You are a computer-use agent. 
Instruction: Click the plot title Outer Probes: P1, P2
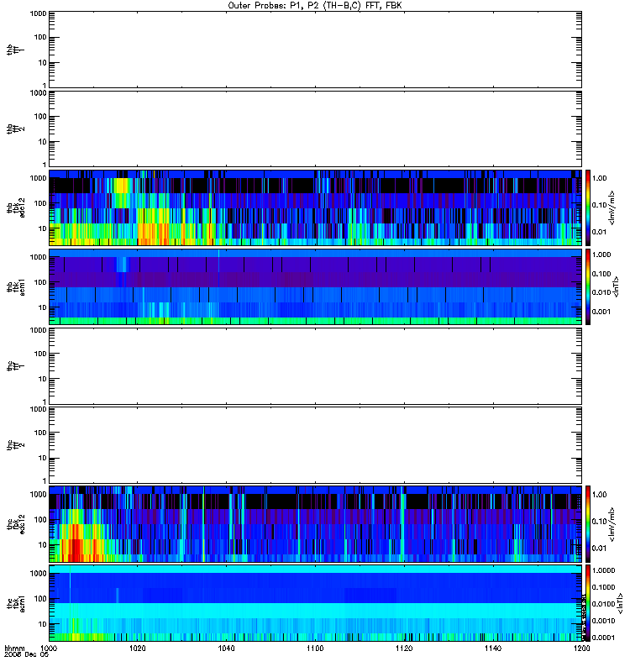[x=314, y=6]
